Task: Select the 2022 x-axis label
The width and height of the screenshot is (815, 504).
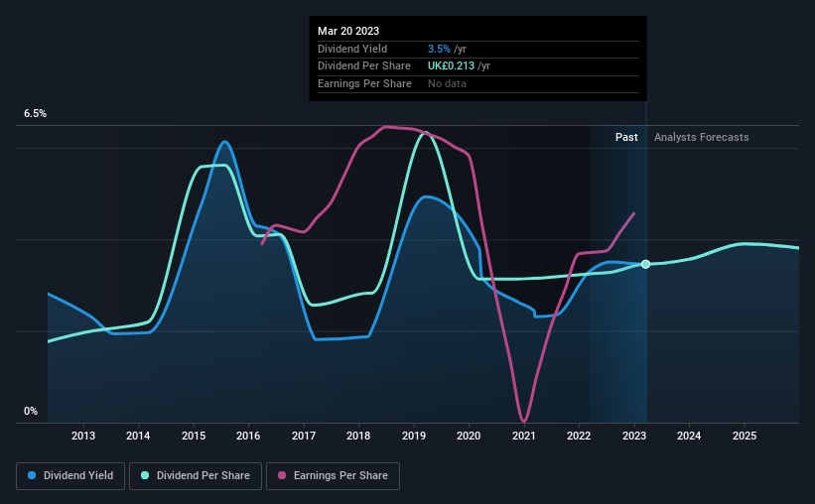Action: (x=579, y=436)
